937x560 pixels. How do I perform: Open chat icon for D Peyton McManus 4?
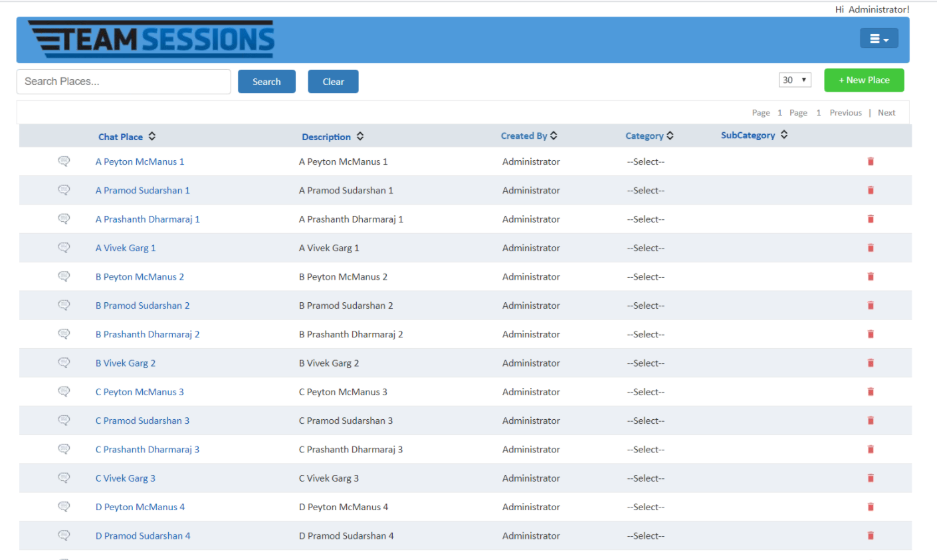pyautogui.click(x=64, y=506)
